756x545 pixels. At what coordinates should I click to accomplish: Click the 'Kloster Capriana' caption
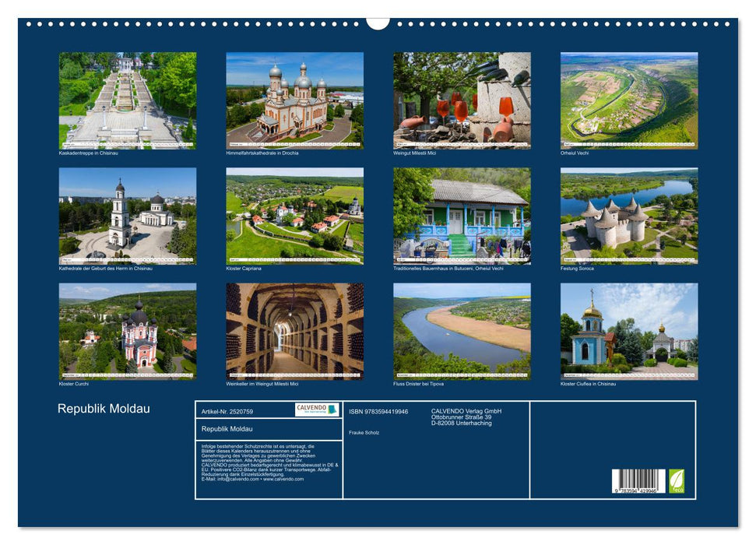tap(244, 268)
